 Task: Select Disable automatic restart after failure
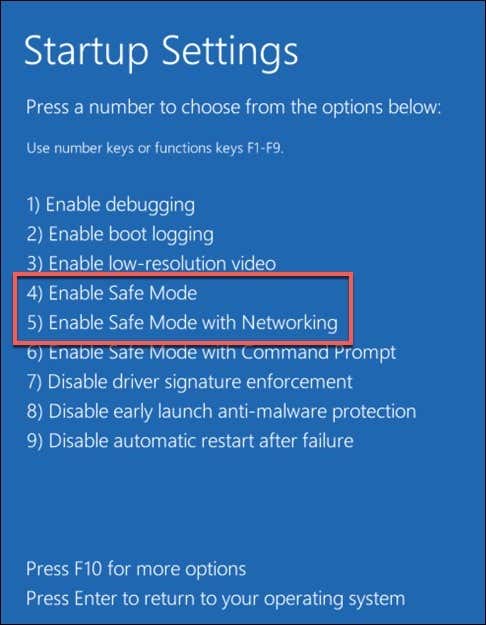(190, 441)
